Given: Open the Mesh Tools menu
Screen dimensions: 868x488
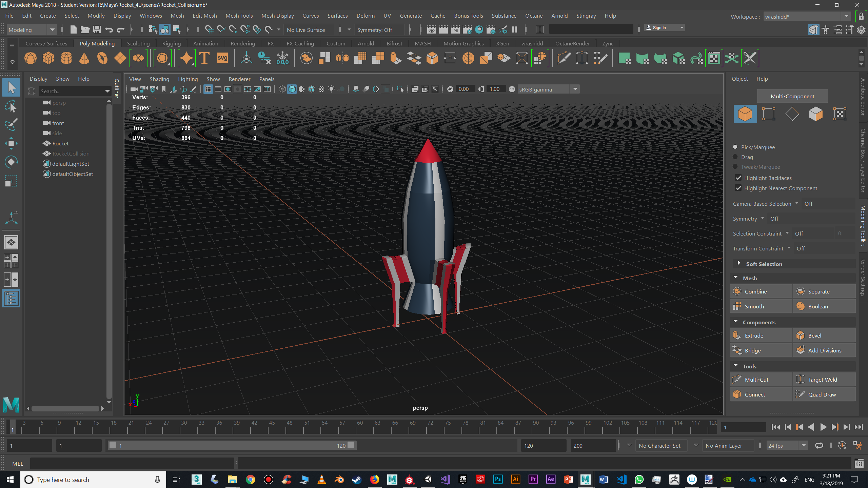Looking at the screenshot, I should pos(239,16).
